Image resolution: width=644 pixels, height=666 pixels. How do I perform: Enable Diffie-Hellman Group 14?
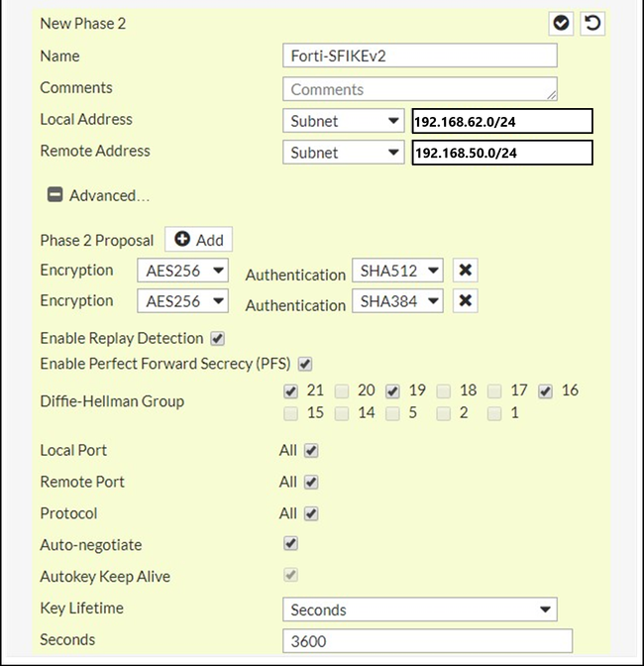342,413
